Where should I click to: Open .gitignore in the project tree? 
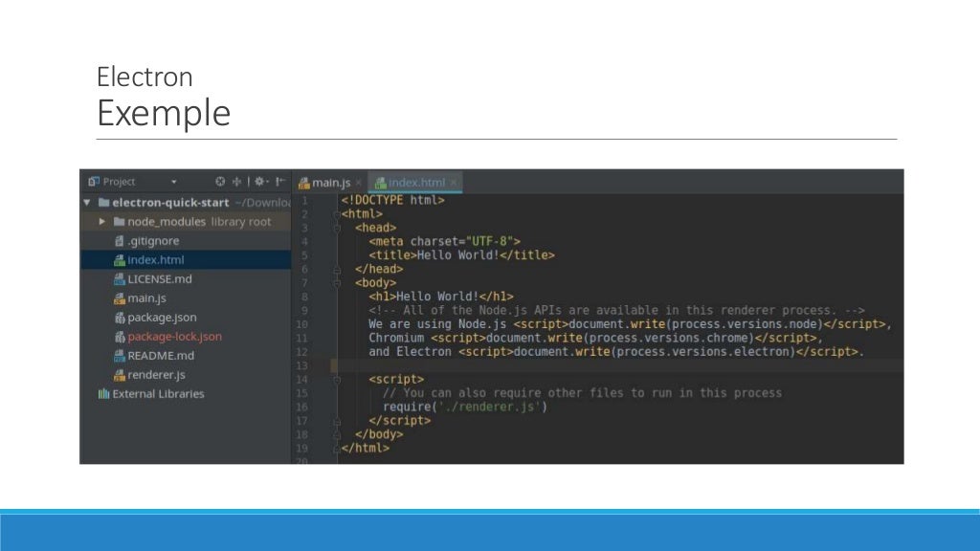coord(153,240)
